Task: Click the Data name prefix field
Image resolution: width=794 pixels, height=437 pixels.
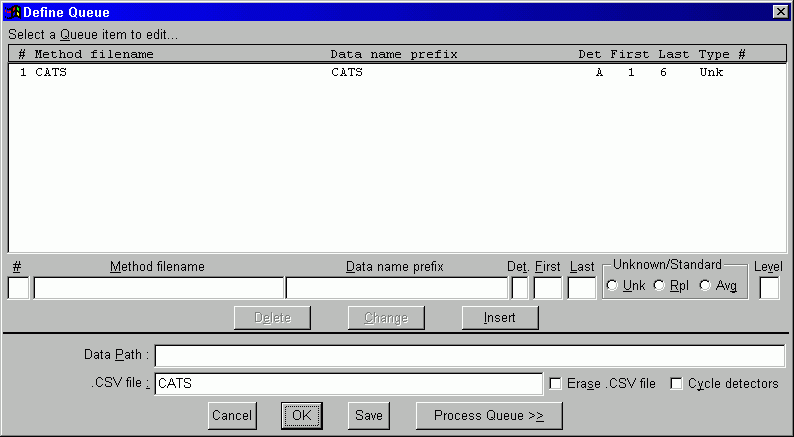Action: tap(396, 288)
